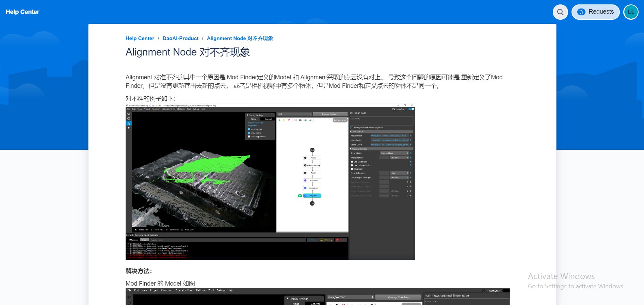Toggle the AutoSave switch in the lower screenshot

[x=506, y=291]
